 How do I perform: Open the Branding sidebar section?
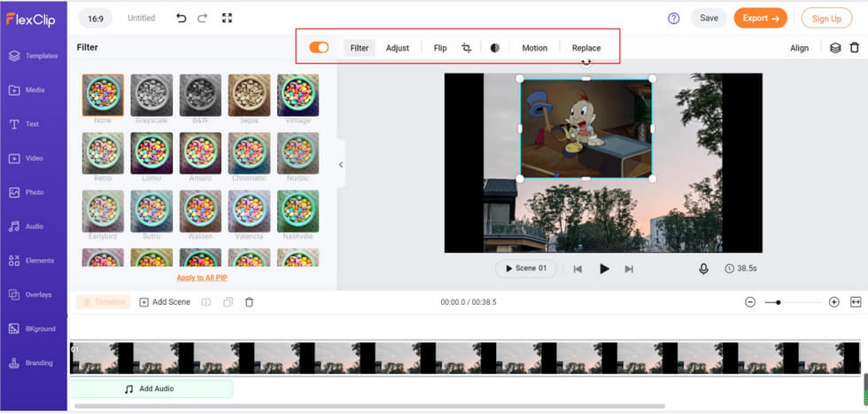tap(30, 363)
